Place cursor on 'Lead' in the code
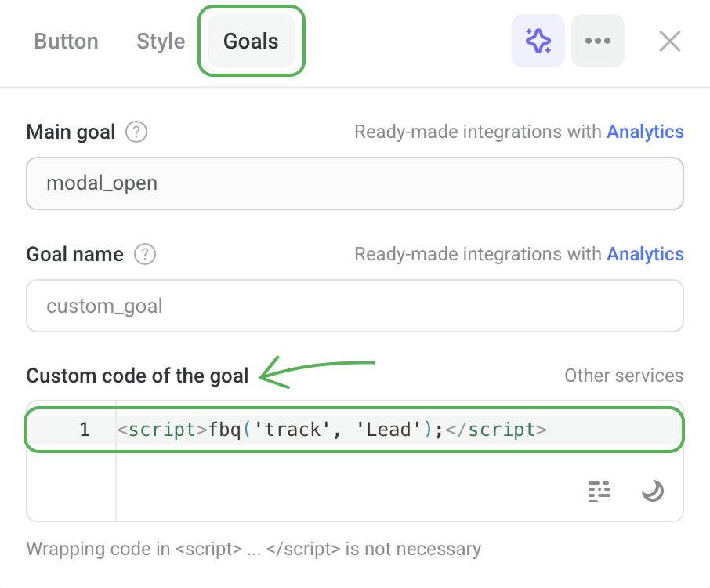Image resolution: width=710 pixels, height=588 pixels. (x=389, y=430)
